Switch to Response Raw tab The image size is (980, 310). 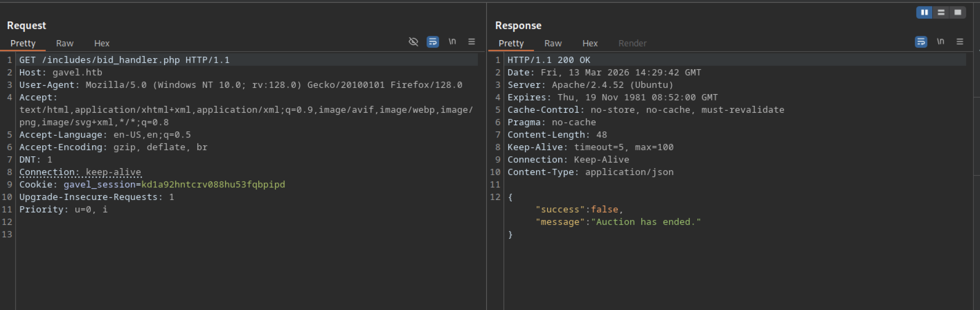[553, 44]
